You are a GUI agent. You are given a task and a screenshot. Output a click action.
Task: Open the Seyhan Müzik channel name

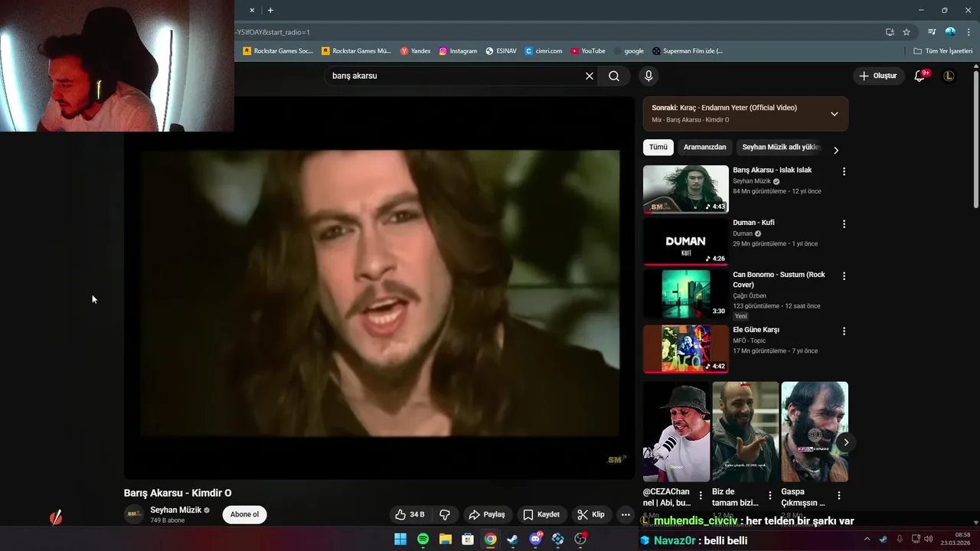coord(175,510)
